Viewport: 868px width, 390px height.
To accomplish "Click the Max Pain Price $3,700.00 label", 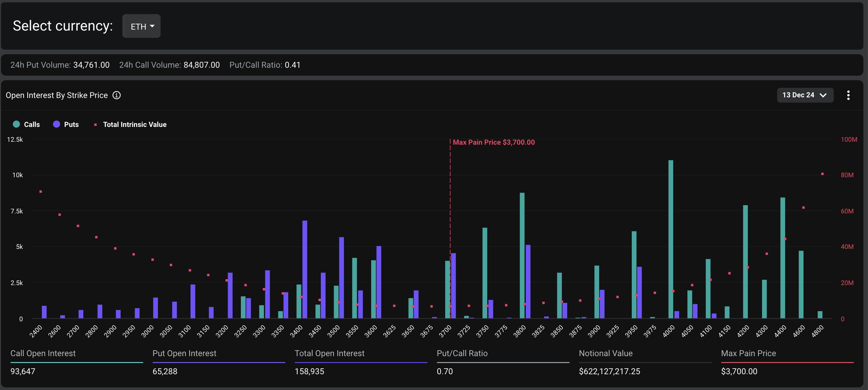I will pyautogui.click(x=493, y=142).
